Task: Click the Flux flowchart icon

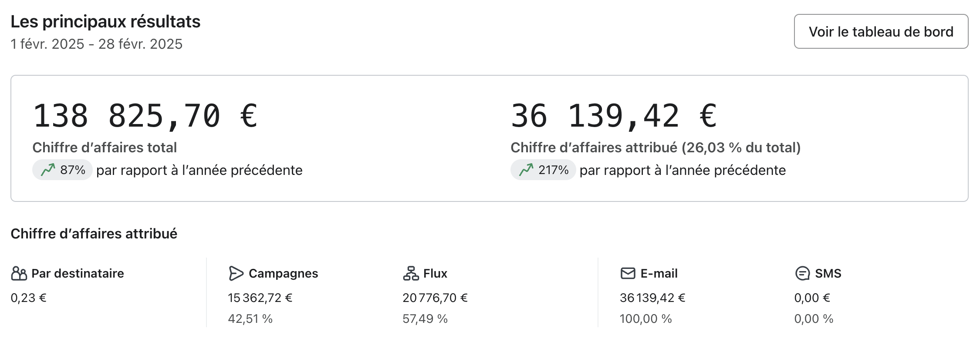Action: 411,273
